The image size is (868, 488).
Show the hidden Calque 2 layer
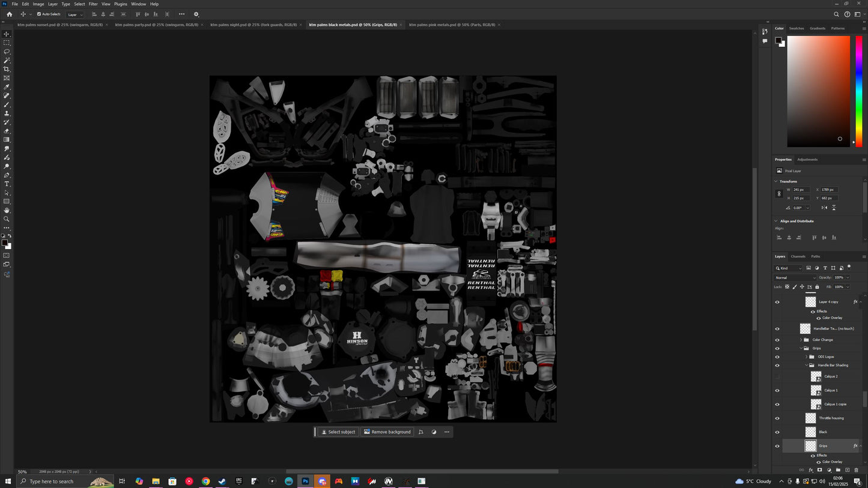[777, 377]
